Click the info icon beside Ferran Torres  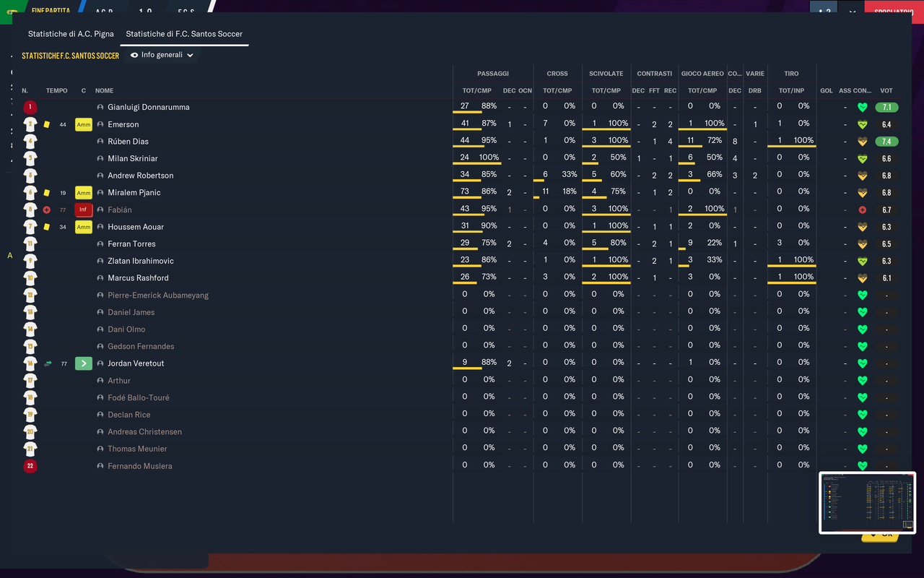click(x=101, y=244)
